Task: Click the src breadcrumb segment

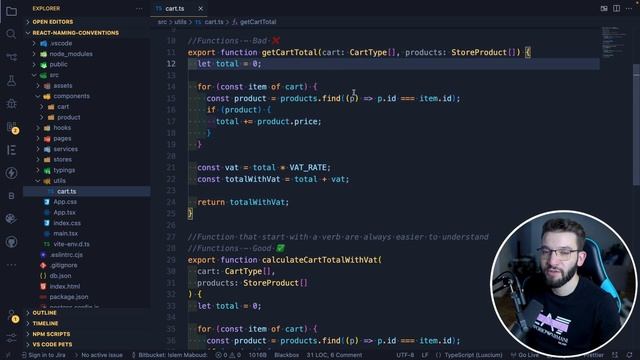Action: [162, 22]
